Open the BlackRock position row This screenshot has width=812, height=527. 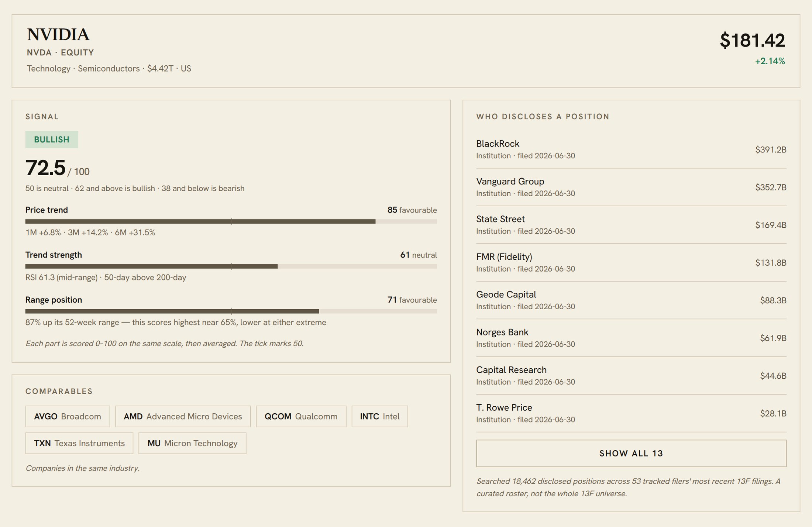click(x=631, y=149)
